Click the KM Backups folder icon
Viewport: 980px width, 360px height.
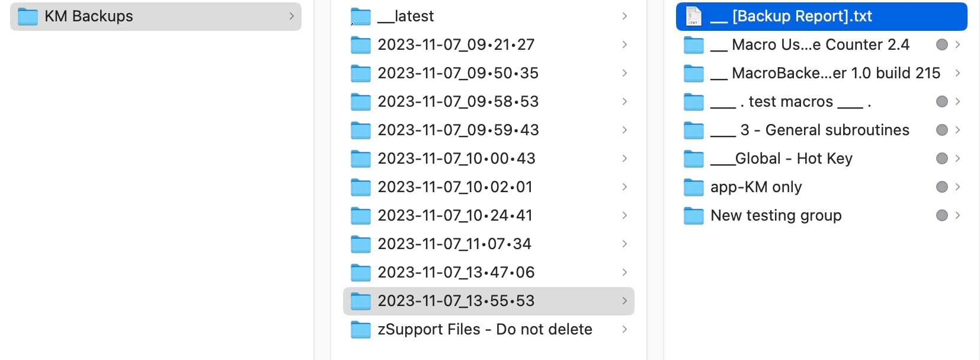[x=28, y=17]
